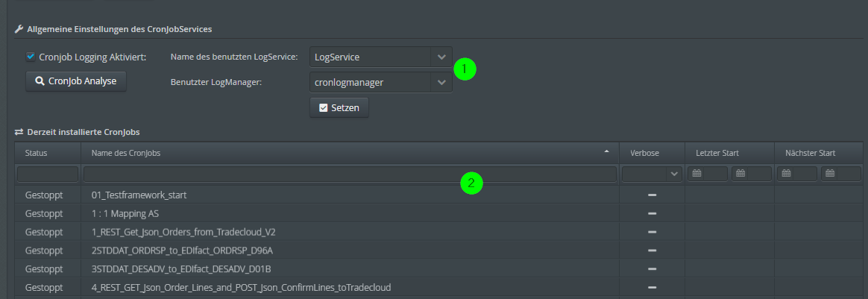The width and height of the screenshot is (868, 299).
Task: Click the arrows icon beside Derzeit installierte CronJobs
Action: click(x=19, y=132)
